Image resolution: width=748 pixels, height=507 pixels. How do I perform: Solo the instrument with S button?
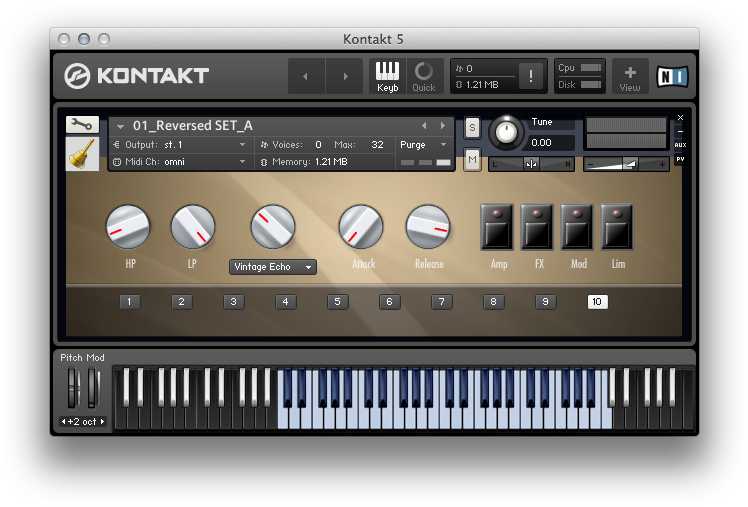click(x=472, y=128)
